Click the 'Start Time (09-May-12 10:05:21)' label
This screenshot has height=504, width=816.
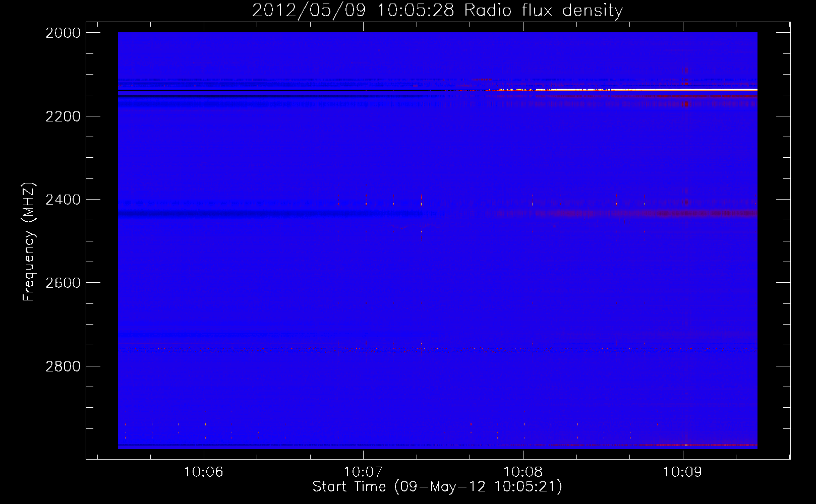437,487
